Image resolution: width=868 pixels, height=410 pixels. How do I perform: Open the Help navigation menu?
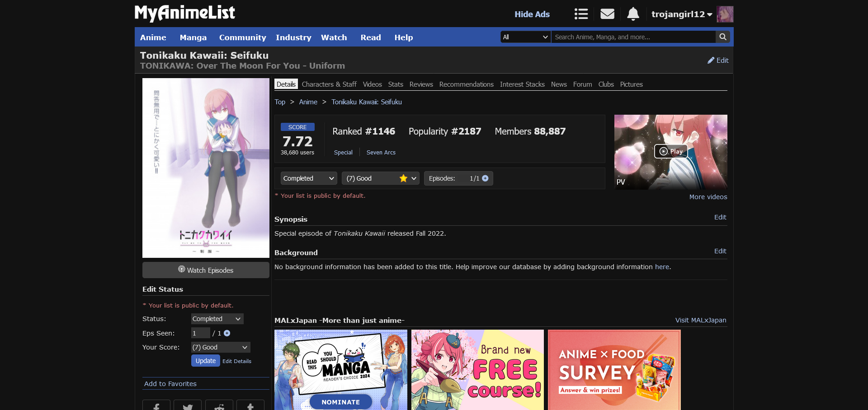point(404,37)
